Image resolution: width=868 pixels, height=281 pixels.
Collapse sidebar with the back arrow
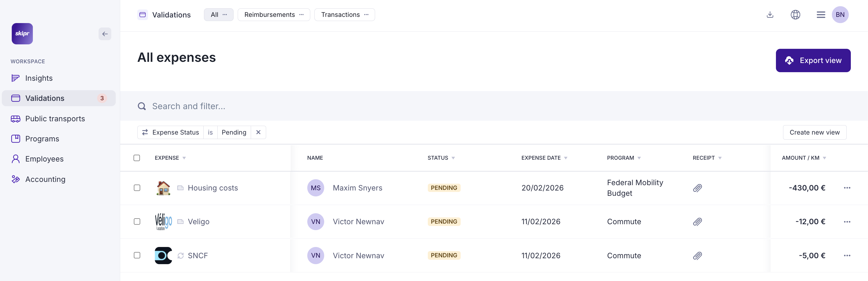point(105,34)
